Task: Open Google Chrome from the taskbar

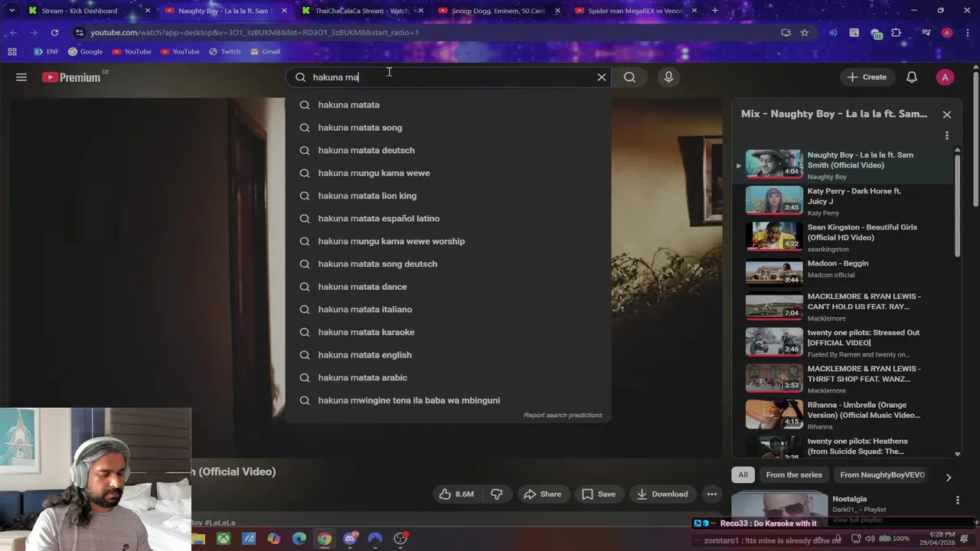Action: click(x=325, y=539)
